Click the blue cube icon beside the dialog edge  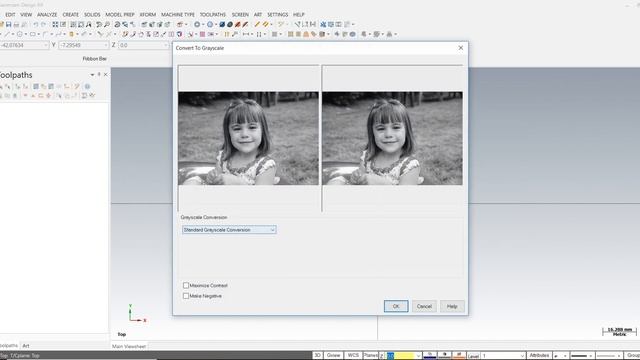point(180,34)
